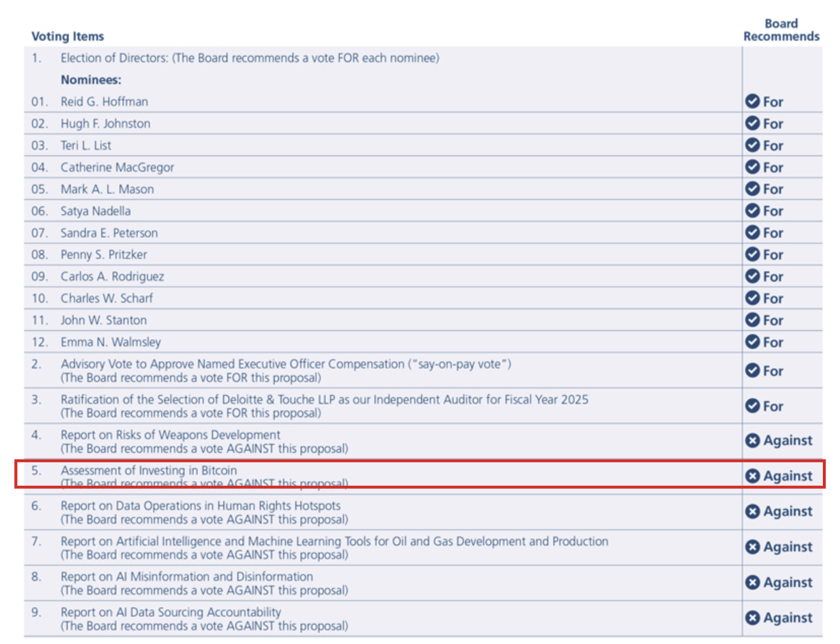Click the For checkmark icon for say-on-pay vote
This screenshot has height=644, width=840.
752,370
